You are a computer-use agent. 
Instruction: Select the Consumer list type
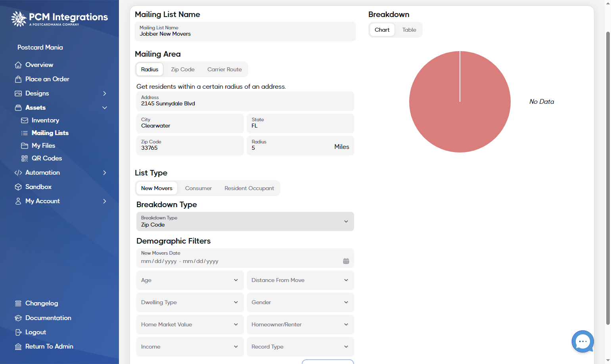tap(198, 188)
